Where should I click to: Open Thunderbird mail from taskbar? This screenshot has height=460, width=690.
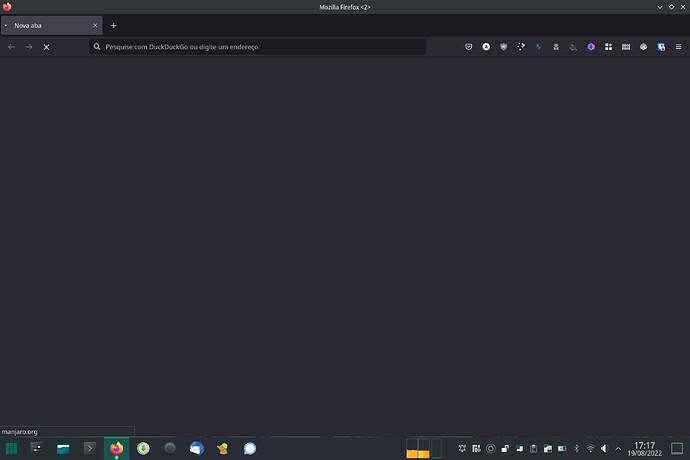click(x=197, y=449)
